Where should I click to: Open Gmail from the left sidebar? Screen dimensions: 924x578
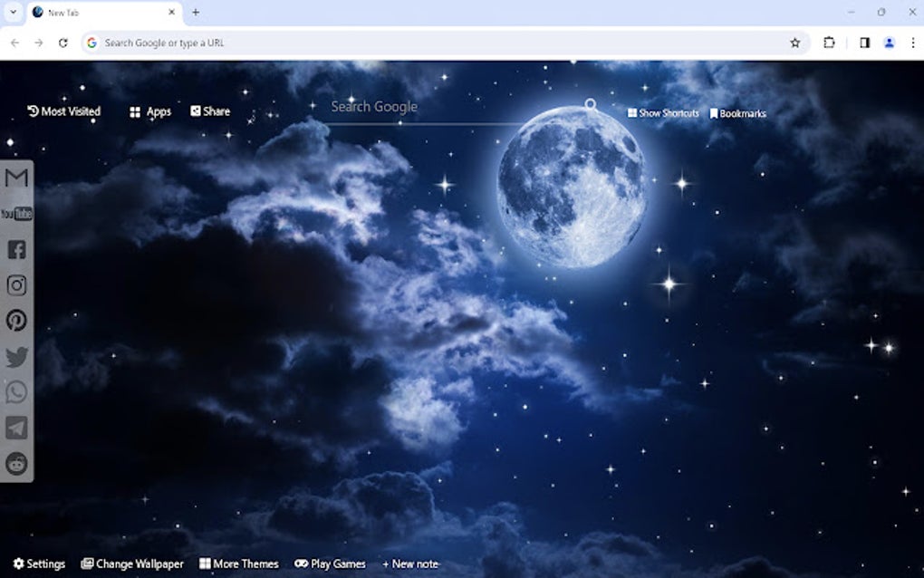15,178
